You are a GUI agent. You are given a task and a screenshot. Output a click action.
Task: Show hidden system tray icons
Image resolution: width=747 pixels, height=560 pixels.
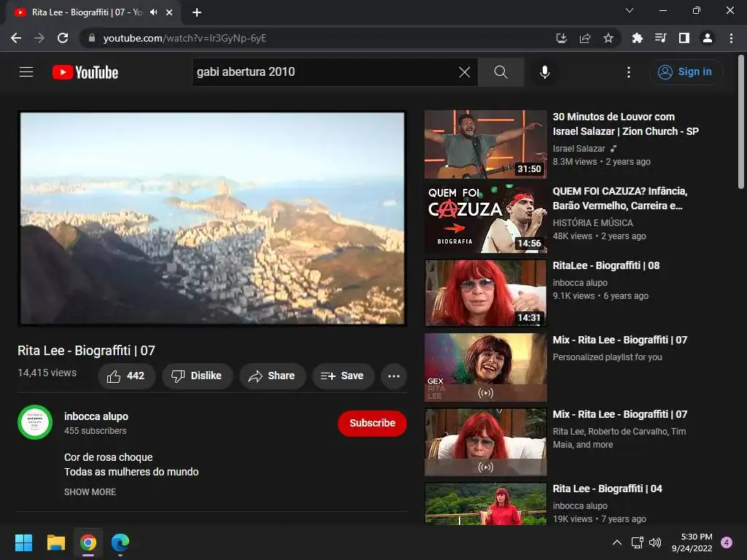pos(617,542)
